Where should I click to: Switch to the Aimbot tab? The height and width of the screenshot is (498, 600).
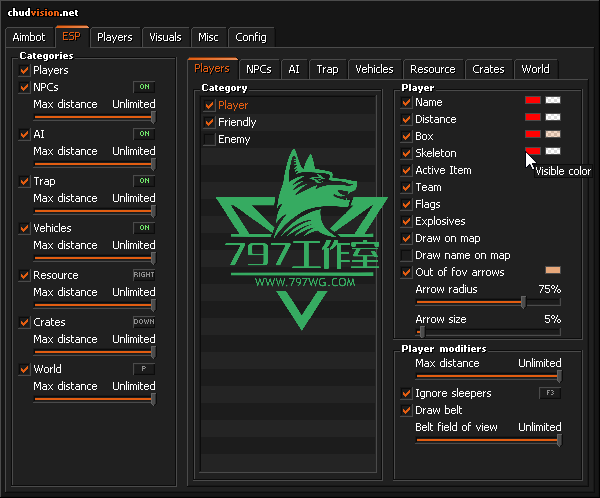29,37
